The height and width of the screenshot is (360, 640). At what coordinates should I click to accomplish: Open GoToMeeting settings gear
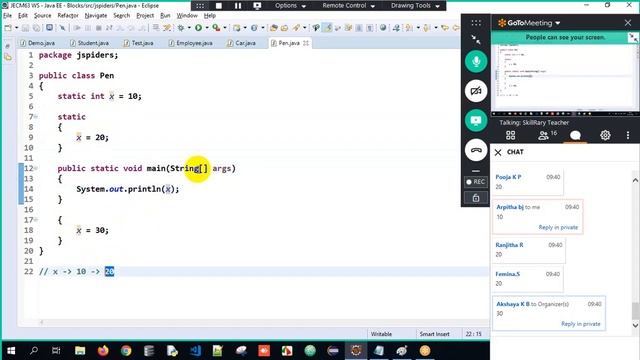click(605, 135)
